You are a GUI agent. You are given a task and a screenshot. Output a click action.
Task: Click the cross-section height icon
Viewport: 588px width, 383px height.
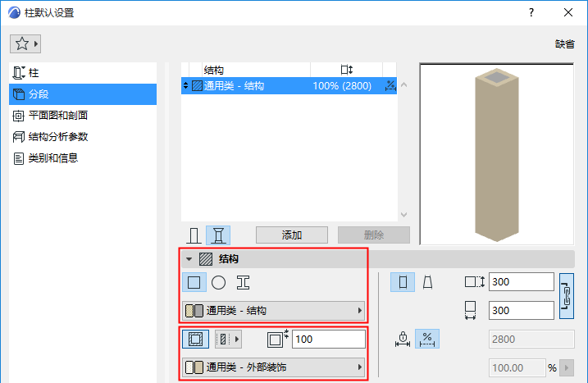475,282
